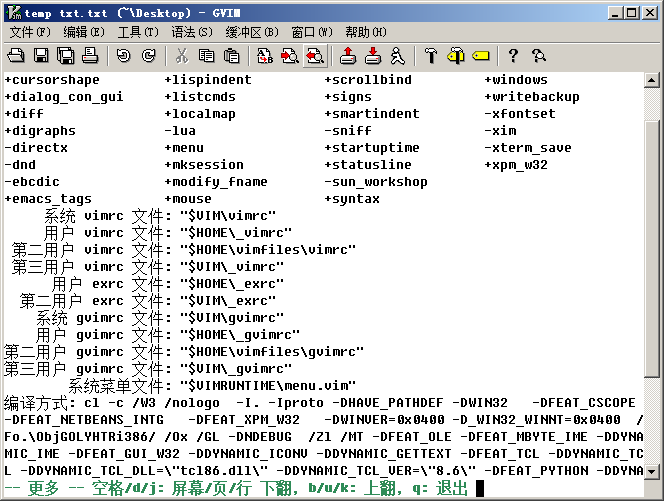Open the 窗口(W) menu
This screenshot has height=501, width=664.
pyautogui.click(x=312, y=32)
